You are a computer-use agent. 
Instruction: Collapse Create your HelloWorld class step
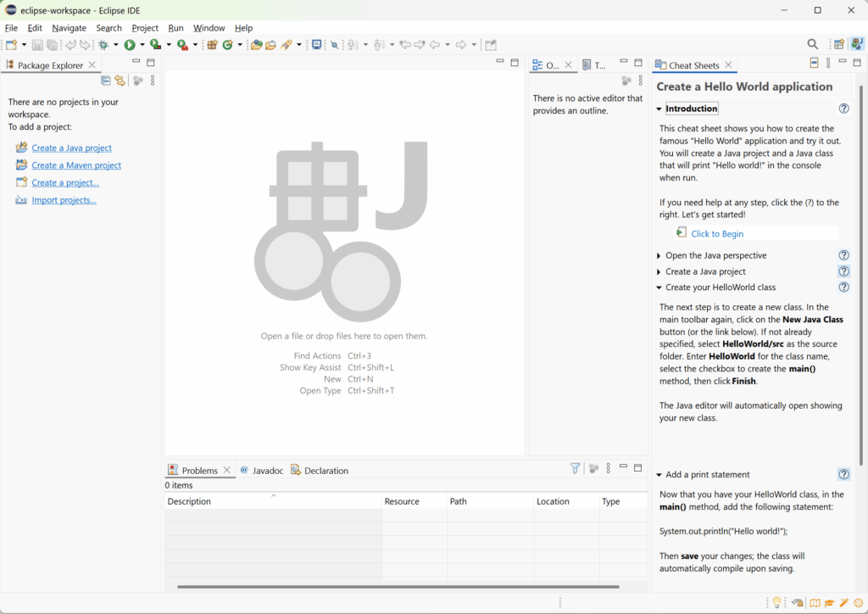point(659,287)
